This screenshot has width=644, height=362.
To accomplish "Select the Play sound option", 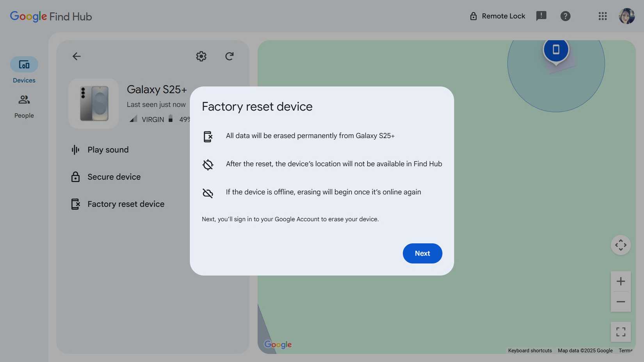I will coord(108,149).
